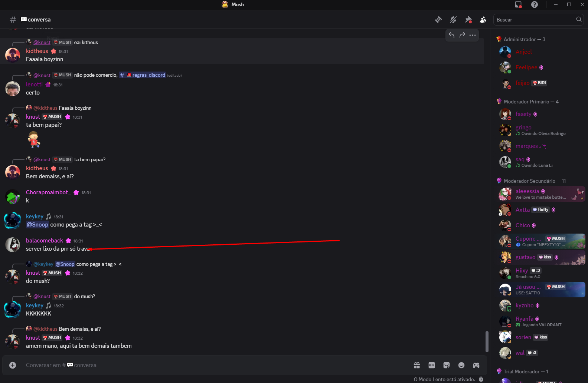Click the Chico avatar in member list
Image resolution: width=588 pixels, height=383 pixels.
(x=505, y=225)
